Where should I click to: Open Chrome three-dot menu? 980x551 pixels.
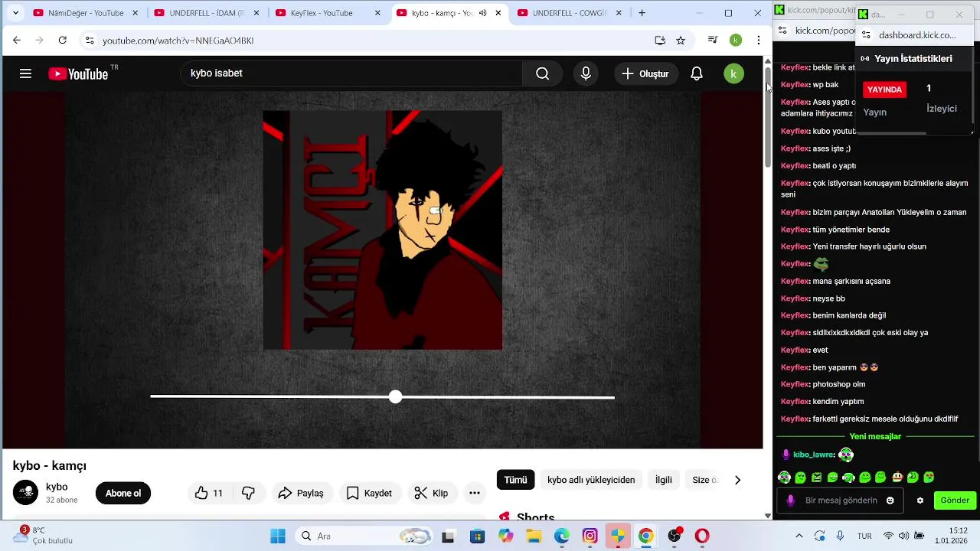(x=759, y=40)
